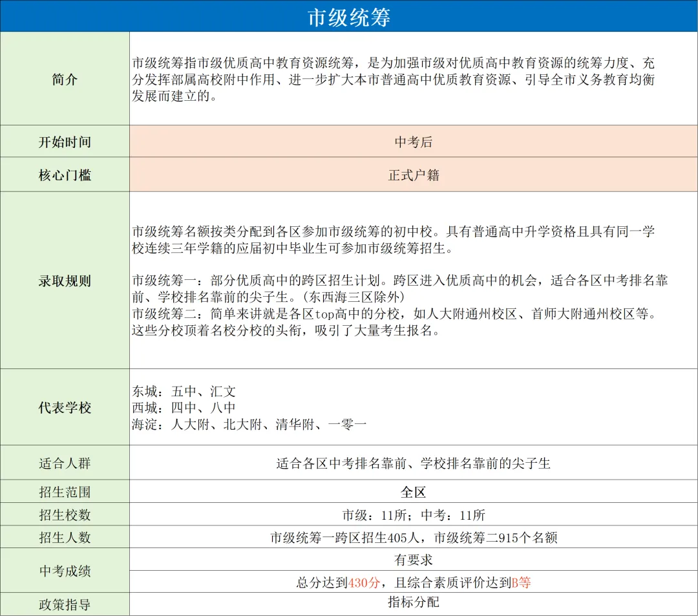The height and width of the screenshot is (616, 698).
Task: Click the 核心门槛 row header
Action: pos(64,175)
